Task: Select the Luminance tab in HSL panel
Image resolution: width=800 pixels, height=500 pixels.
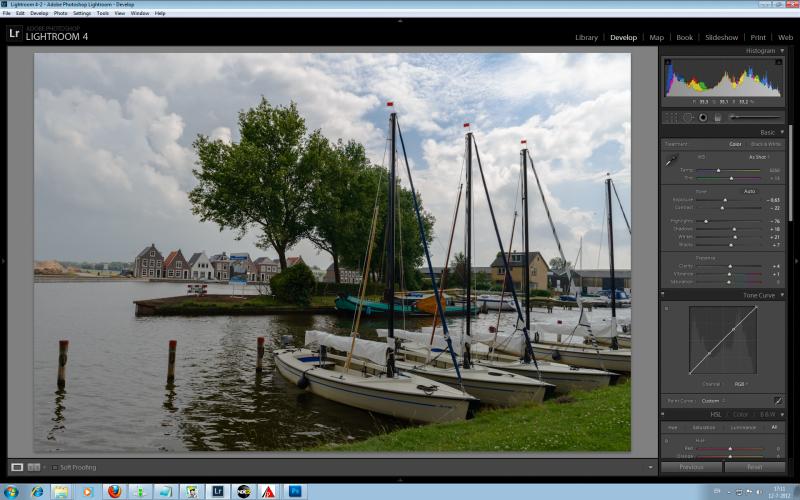Action: pos(743,428)
